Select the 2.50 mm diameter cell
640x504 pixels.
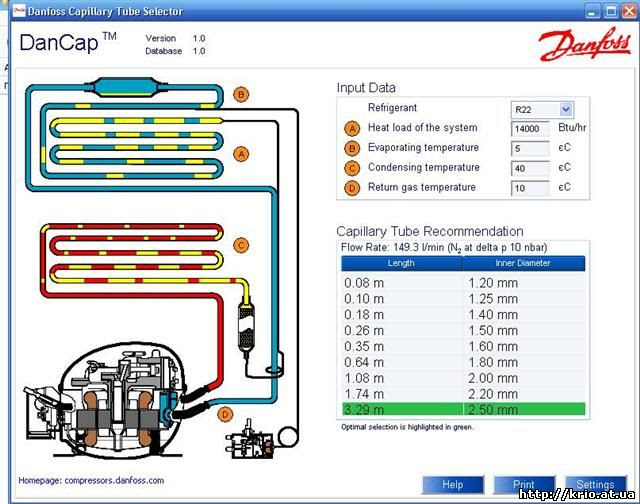pos(524,409)
